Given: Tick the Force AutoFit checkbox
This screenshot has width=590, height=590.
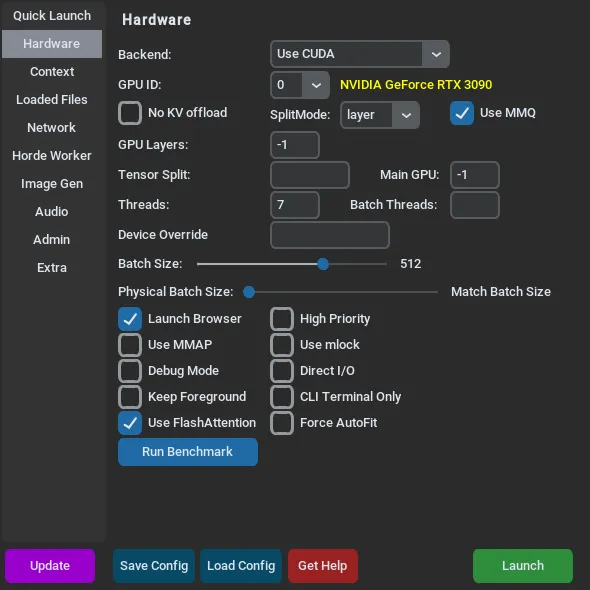Looking at the screenshot, I should coord(282,423).
